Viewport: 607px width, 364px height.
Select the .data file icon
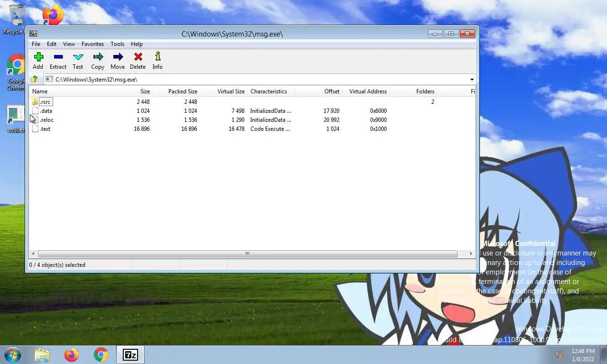point(35,110)
